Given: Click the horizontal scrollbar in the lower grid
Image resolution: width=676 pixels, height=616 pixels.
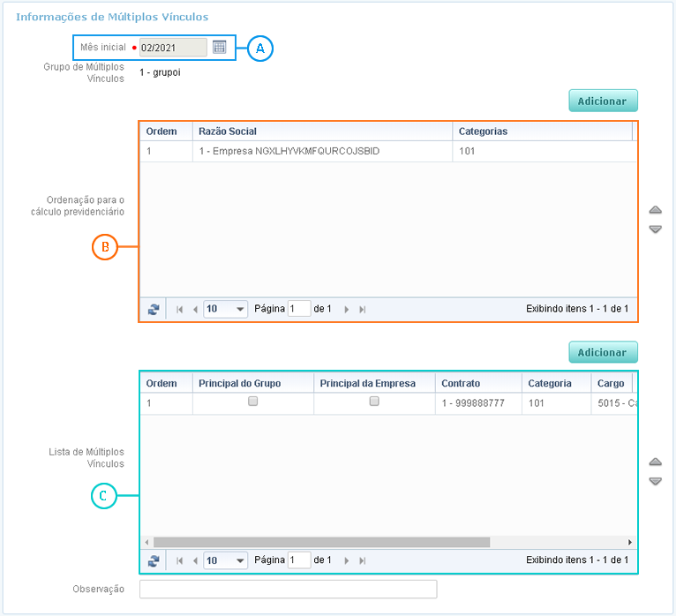Looking at the screenshot, I should click(321, 542).
